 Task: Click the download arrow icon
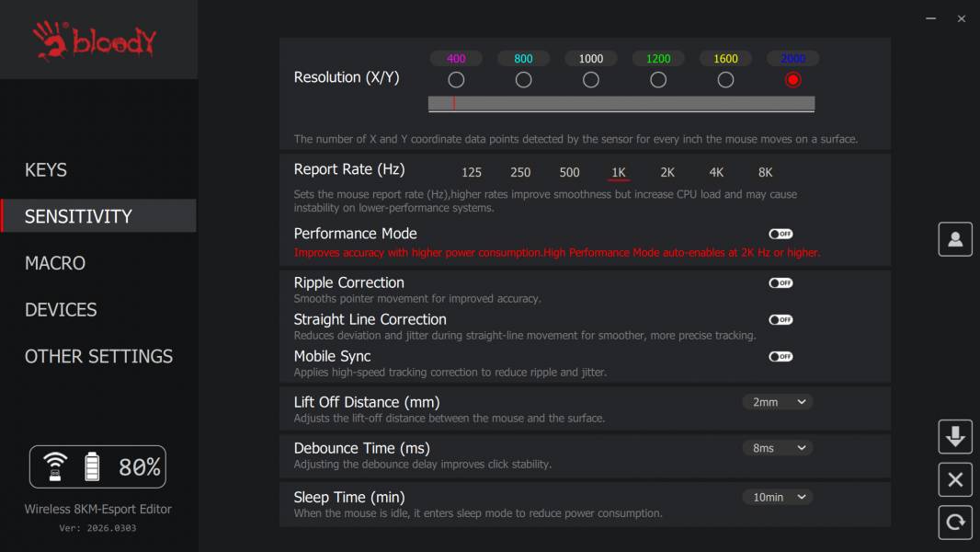coord(954,436)
